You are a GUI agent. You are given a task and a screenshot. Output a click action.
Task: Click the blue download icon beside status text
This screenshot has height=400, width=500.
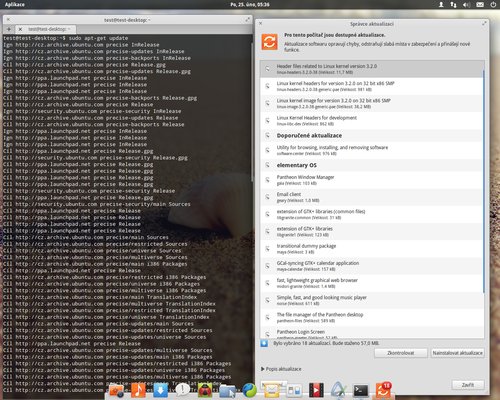[264, 343]
